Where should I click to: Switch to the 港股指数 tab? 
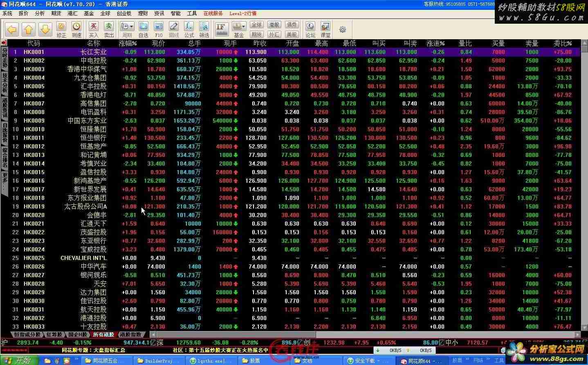click(130, 334)
